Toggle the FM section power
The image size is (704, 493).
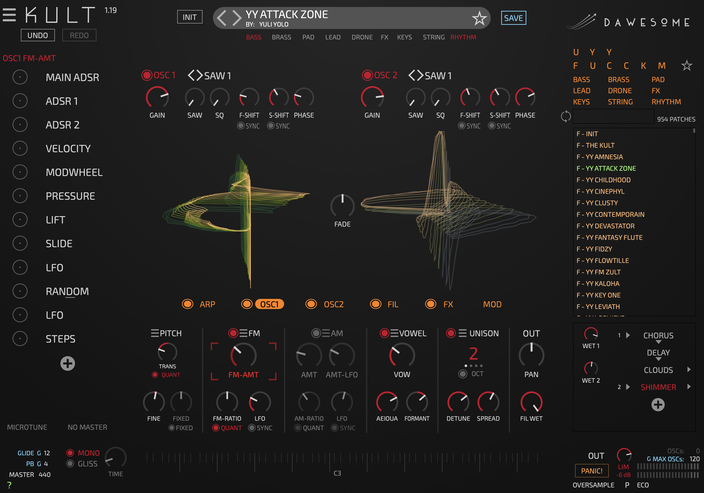[x=233, y=333]
